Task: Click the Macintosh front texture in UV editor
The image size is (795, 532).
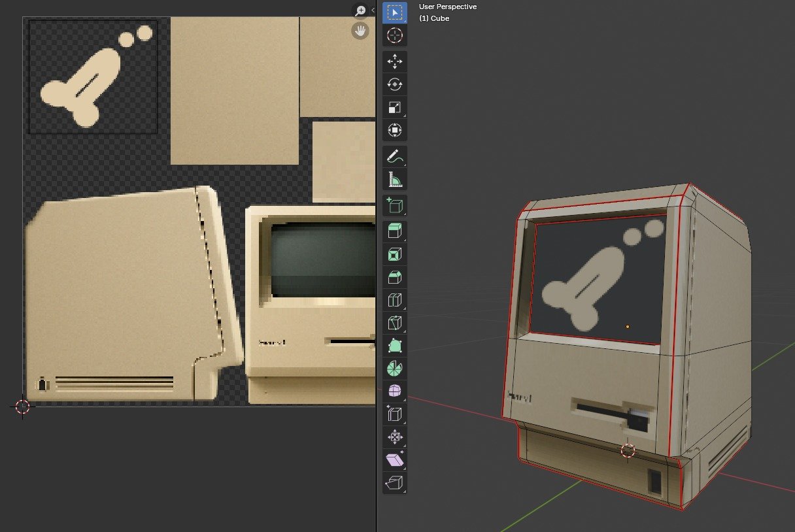Action: [x=311, y=305]
